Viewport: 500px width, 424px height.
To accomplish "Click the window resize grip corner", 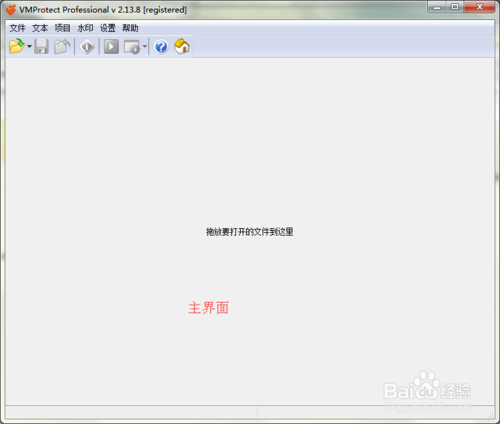I will (x=491, y=415).
